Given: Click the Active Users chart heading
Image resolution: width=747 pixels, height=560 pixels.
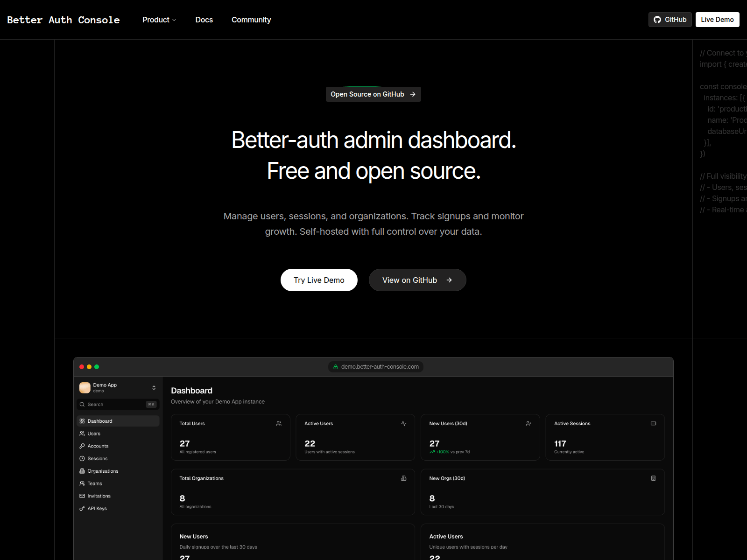Looking at the screenshot, I should (446, 537).
